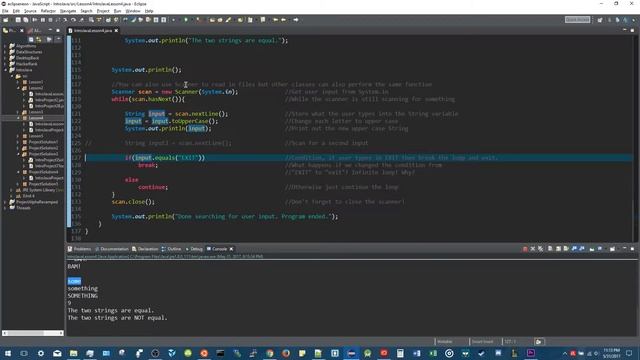Expand the Algorithms project
Image resolution: width=640 pixels, height=360 pixels.
pos(5,46)
